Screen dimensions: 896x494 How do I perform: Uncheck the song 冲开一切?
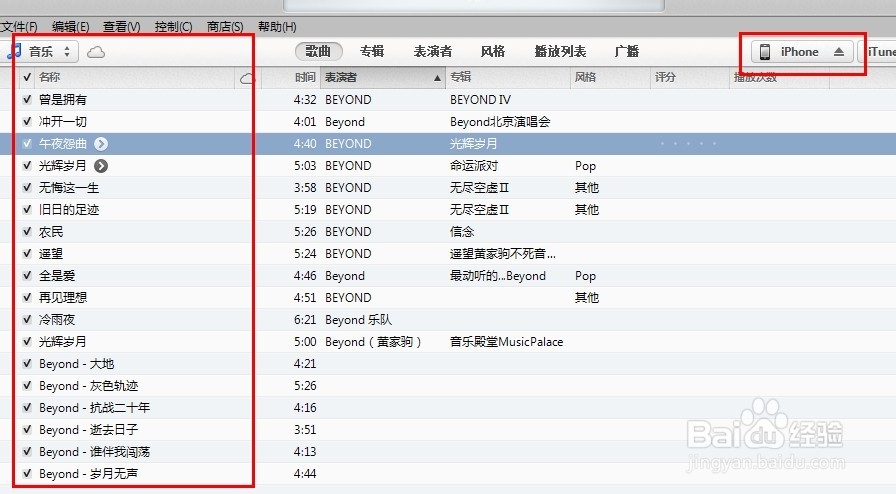point(27,121)
